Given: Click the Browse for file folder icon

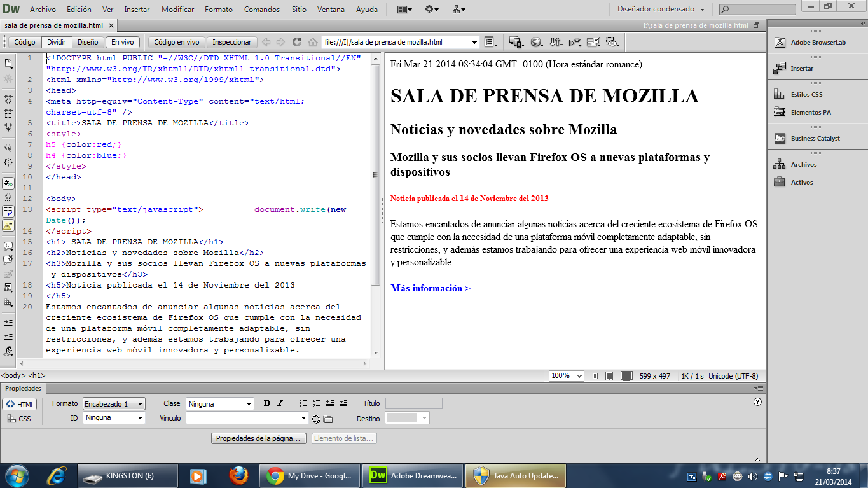Looking at the screenshot, I should (328, 419).
